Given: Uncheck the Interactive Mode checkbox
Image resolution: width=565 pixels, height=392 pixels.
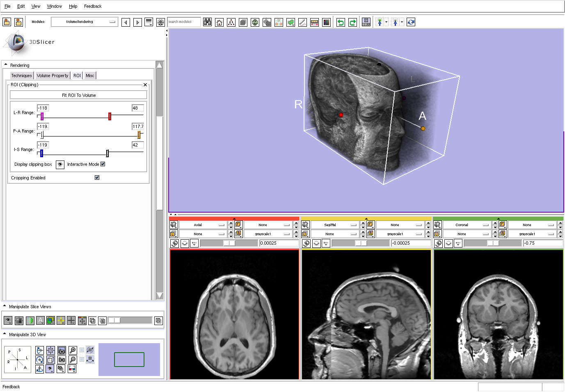Looking at the screenshot, I should [103, 164].
